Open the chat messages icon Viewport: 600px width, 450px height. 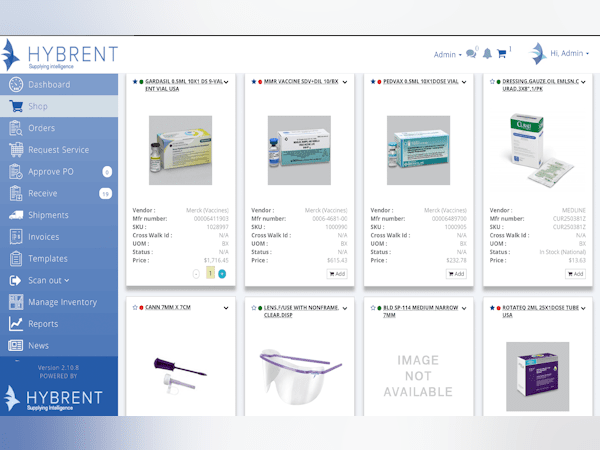[471, 54]
